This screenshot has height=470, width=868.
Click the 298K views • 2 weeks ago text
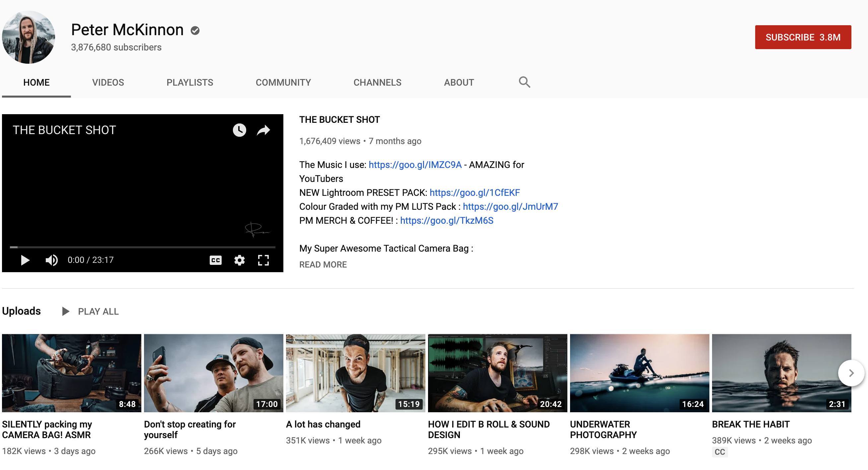point(620,451)
